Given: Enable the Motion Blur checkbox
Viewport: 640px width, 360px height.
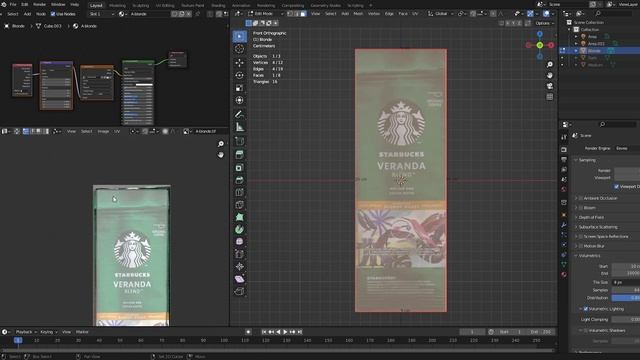Looking at the screenshot, I should coord(581,246).
